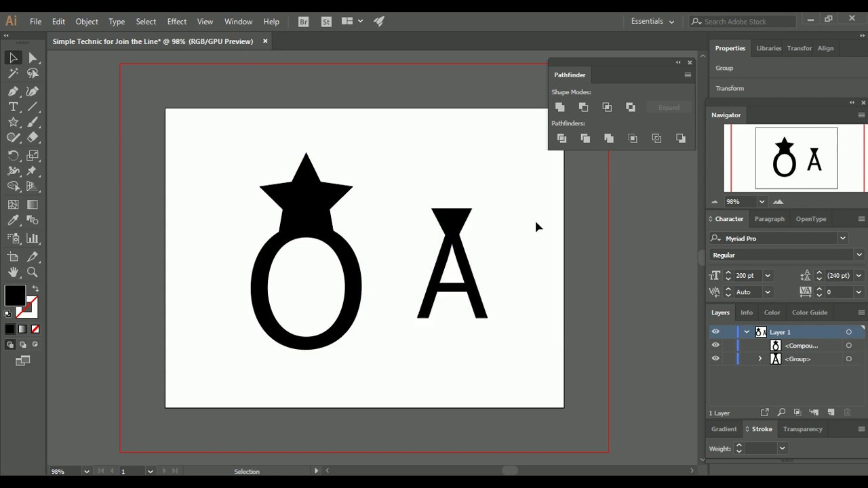
Task: Hide the Compound path sublayer
Action: tap(715, 345)
